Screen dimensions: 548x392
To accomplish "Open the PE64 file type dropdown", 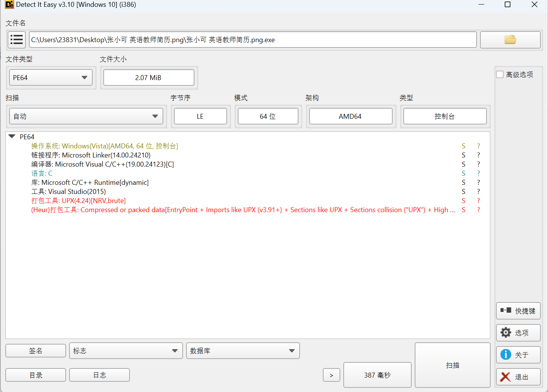I will coord(51,78).
